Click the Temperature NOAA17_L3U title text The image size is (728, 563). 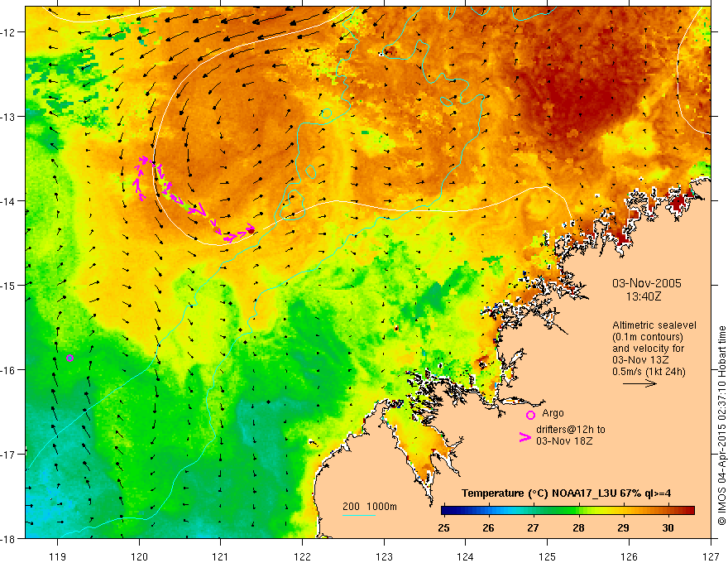566,493
